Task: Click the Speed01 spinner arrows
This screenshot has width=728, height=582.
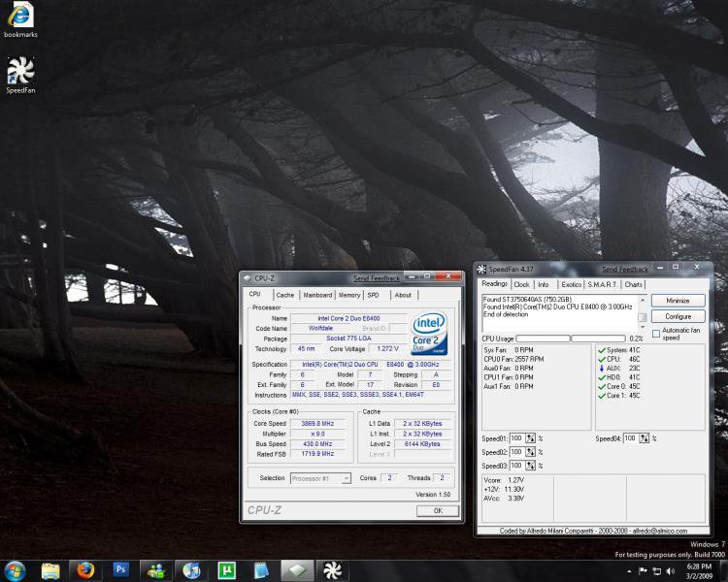Action: point(530,438)
